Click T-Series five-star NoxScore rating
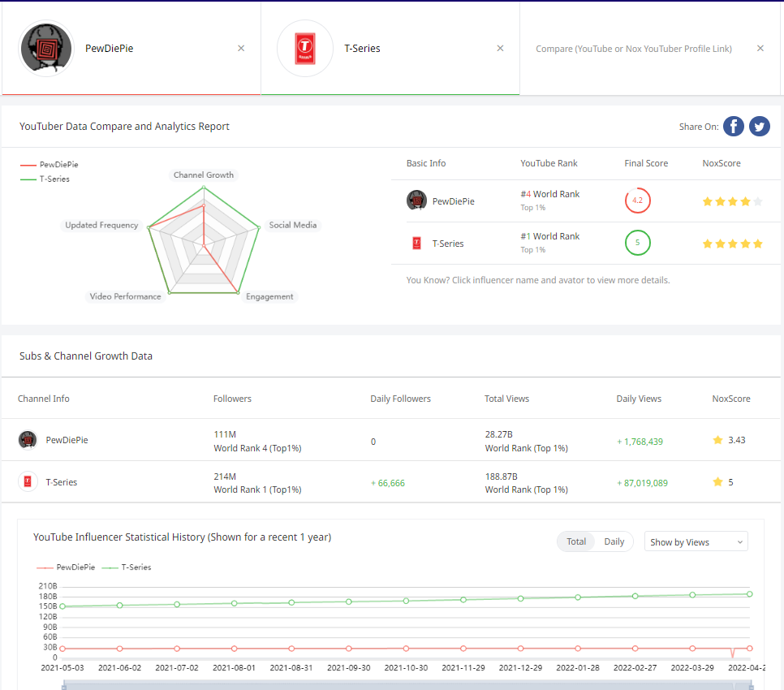The width and height of the screenshot is (784, 690). tap(733, 244)
